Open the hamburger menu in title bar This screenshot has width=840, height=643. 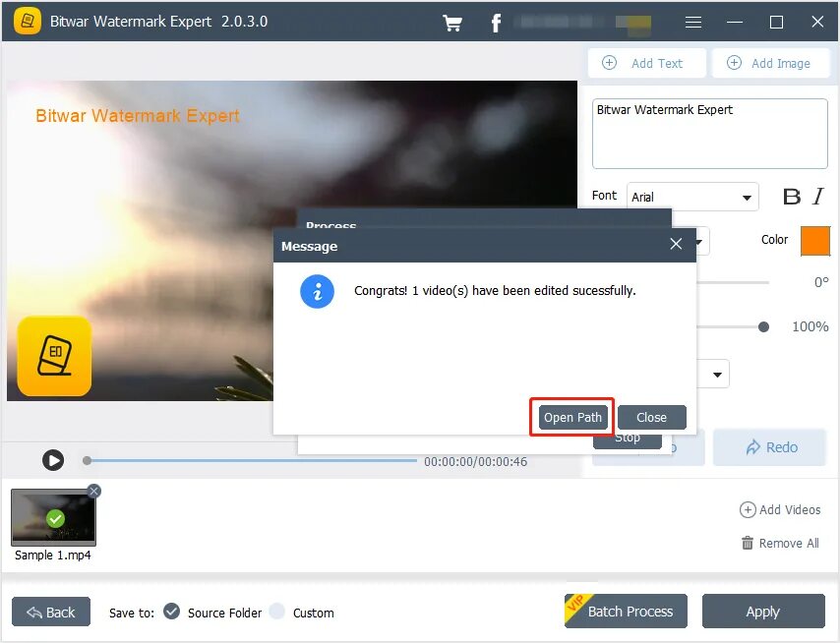click(x=693, y=22)
